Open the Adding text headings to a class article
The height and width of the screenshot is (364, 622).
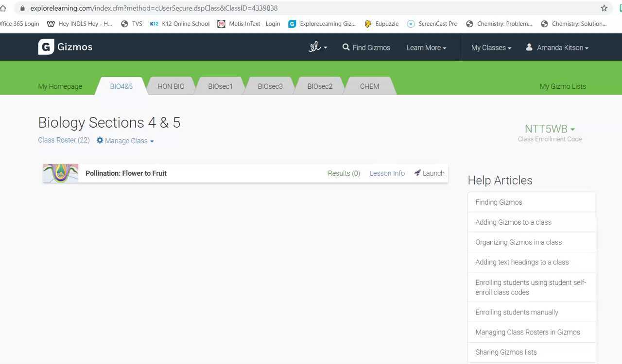532,262
